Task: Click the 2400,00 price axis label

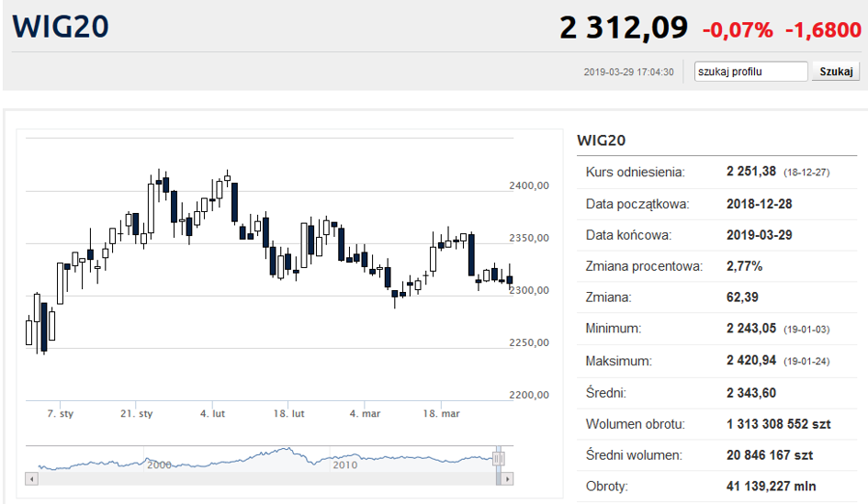Action: pos(528,185)
